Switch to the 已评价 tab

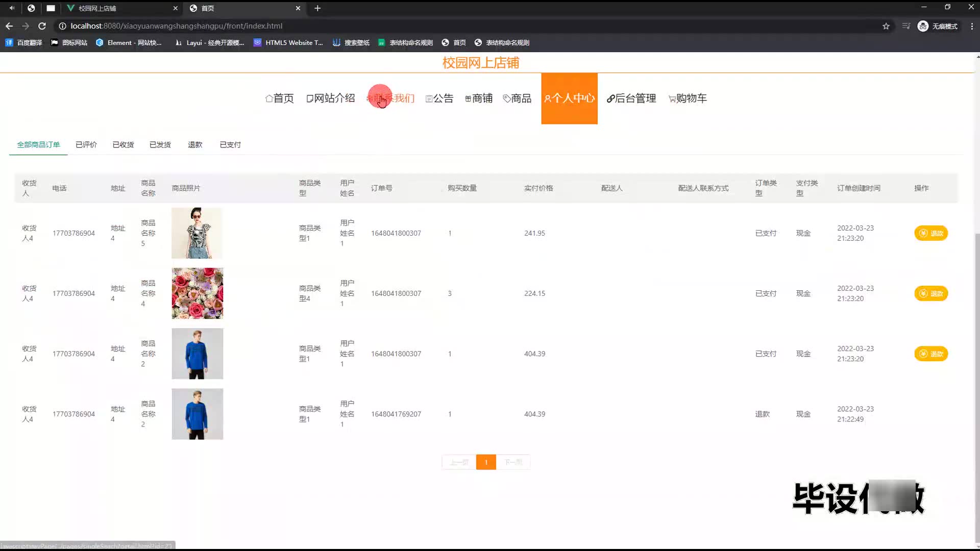[86, 145]
